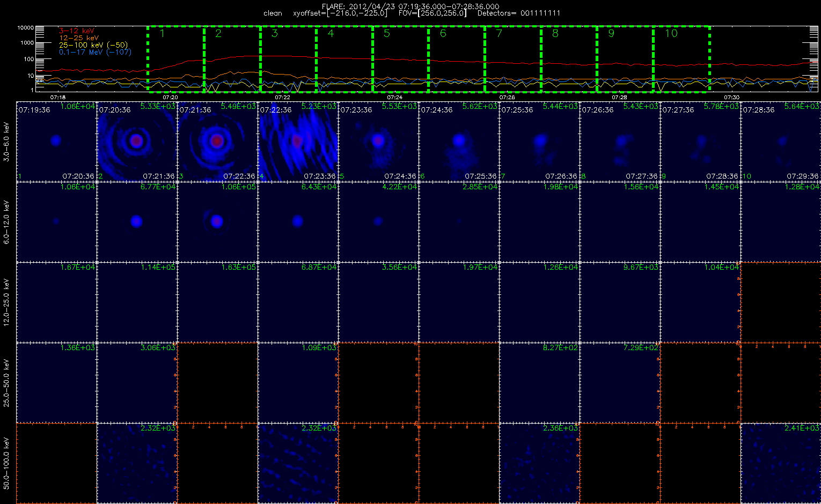Select interval 2 box in the light curve
Image resolution: width=821 pixels, height=504 pixels.
(x=232, y=59)
